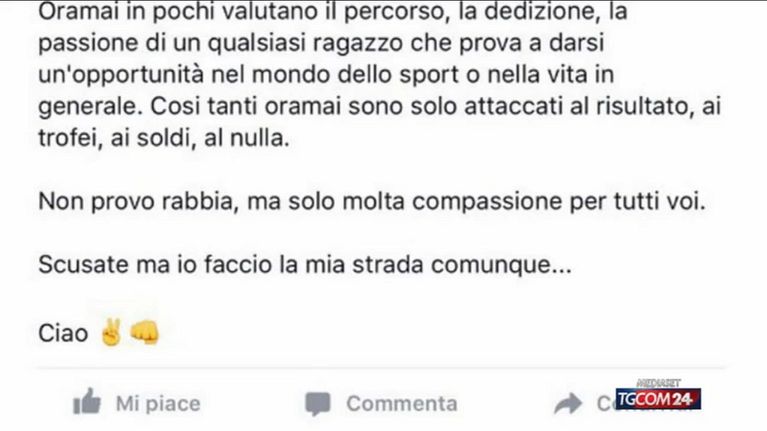This screenshot has height=431, width=767.
Task: Click the text "trofei, ai soldi, al nulla."
Action: pyautogui.click(x=164, y=138)
